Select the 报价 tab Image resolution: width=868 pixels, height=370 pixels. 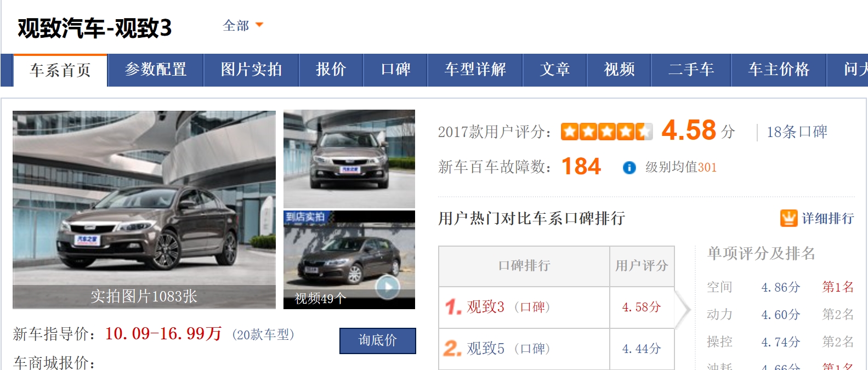pos(331,70)
